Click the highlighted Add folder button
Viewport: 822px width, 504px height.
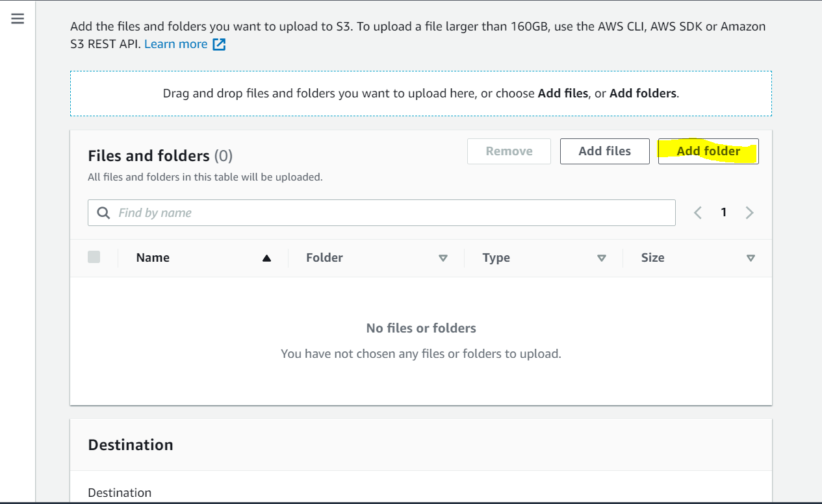coord(708,151)
